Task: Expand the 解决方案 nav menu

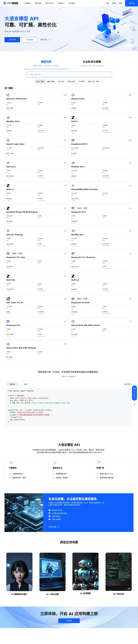Action: [x=39, y=3]
